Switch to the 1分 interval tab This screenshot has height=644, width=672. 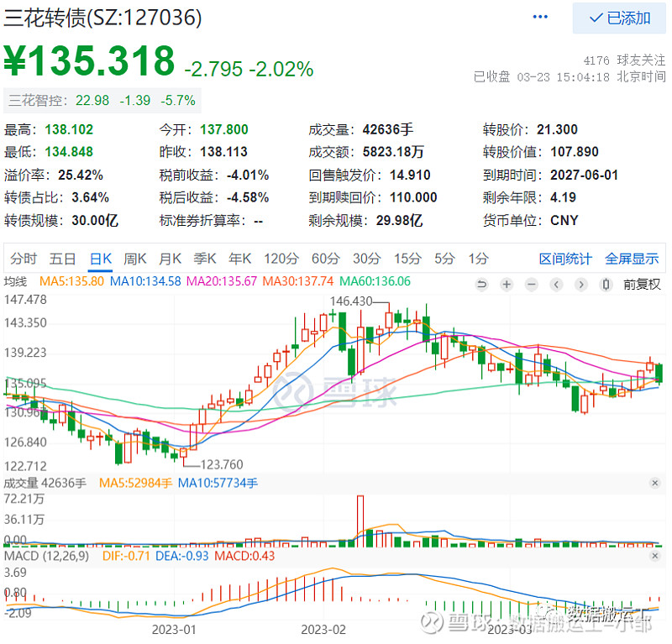coord(478,259)
